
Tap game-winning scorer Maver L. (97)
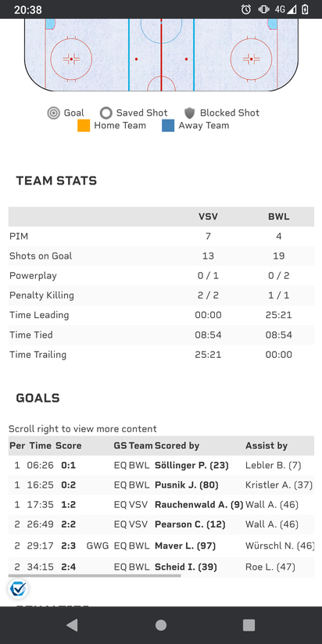coord(185,546)
